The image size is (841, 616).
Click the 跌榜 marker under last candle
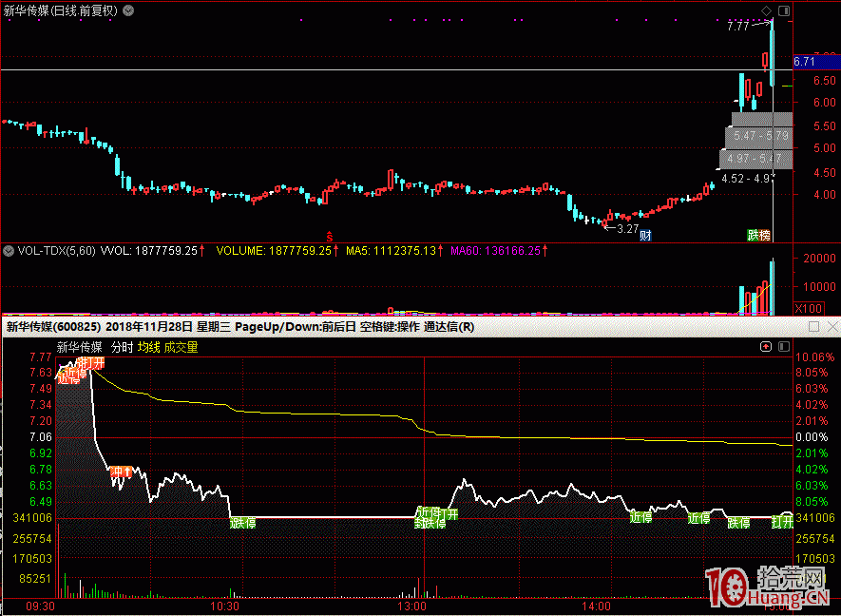point(759,235)
